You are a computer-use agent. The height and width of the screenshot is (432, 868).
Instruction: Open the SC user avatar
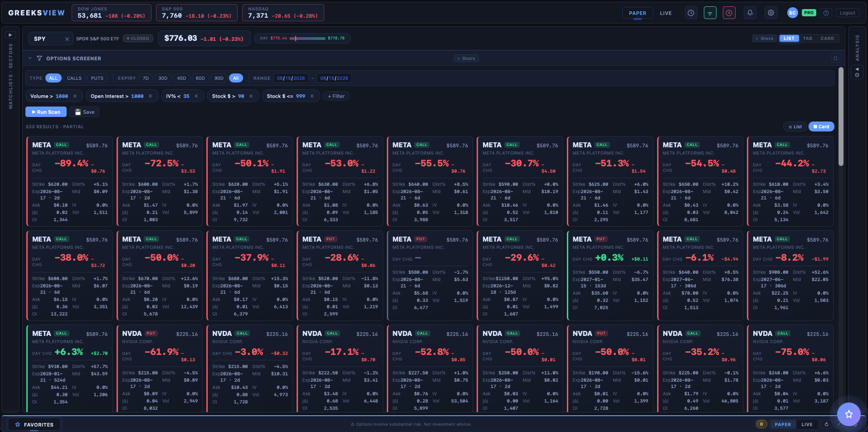(792, 13)
